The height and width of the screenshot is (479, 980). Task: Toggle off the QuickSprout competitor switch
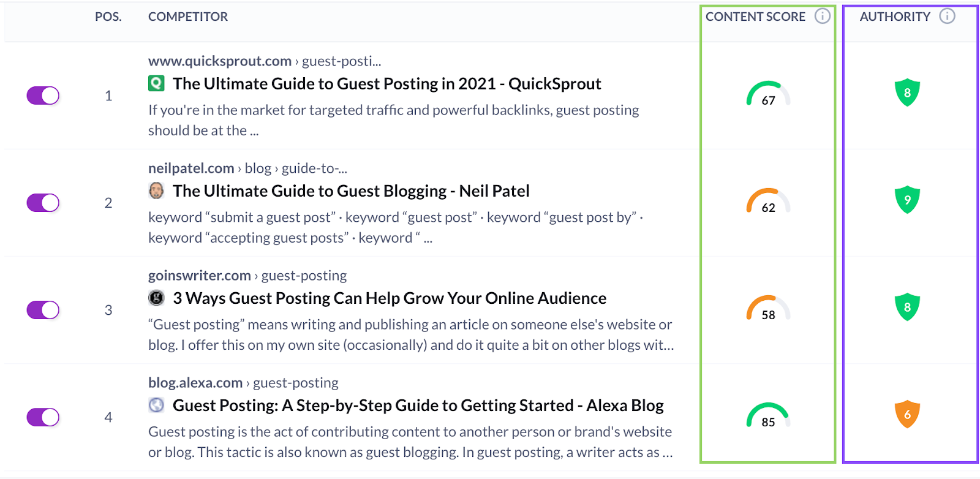[43, 96]
